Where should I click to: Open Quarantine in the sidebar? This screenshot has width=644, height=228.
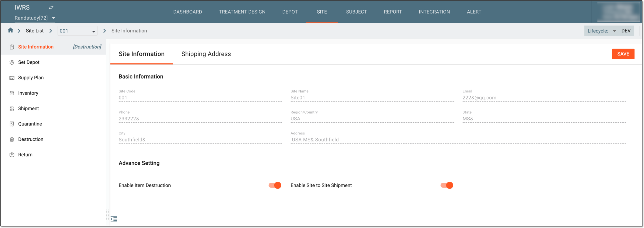pyautogui.click(x=30, y=124)
